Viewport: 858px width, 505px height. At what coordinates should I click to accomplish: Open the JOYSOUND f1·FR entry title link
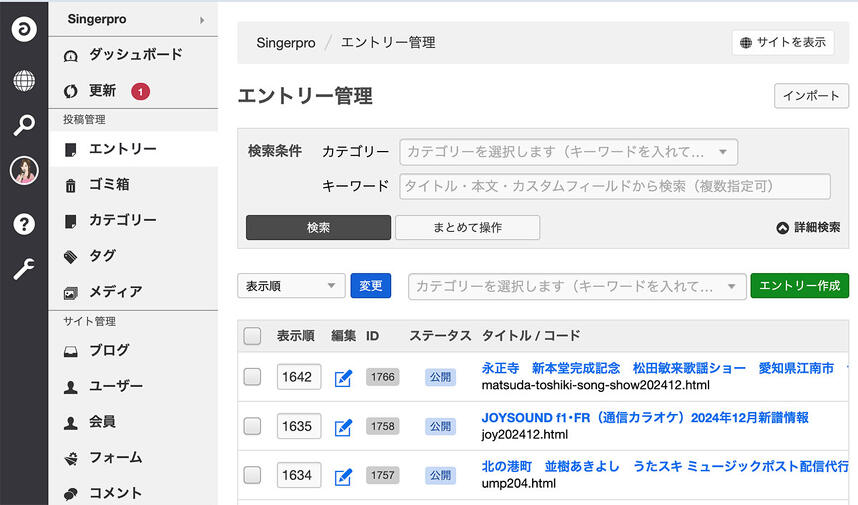[x=645, y=418]
